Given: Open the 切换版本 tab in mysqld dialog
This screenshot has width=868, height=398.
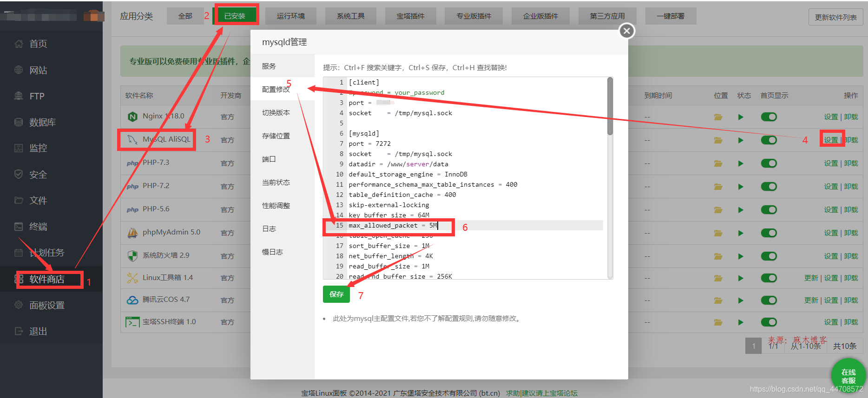Looking at the screenshot, I should click(x=283, y=112).
